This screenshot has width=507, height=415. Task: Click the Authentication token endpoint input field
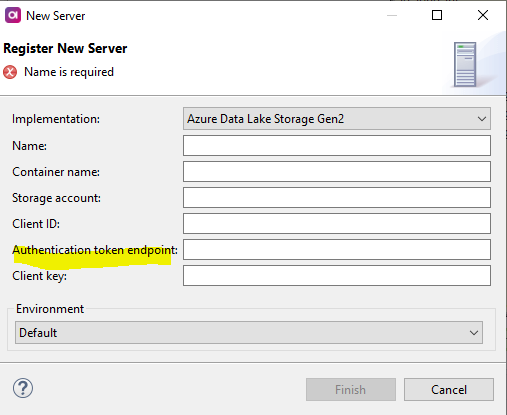337,249
